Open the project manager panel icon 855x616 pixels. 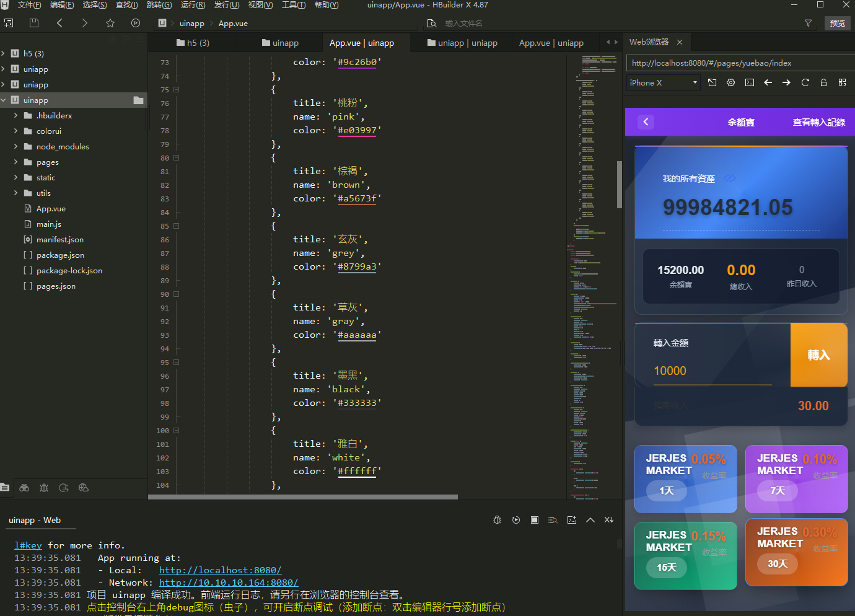coord(5,488)
